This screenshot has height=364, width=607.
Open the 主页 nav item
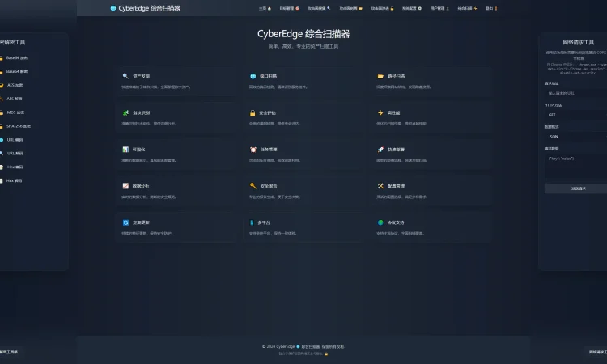tap(265, 8)
